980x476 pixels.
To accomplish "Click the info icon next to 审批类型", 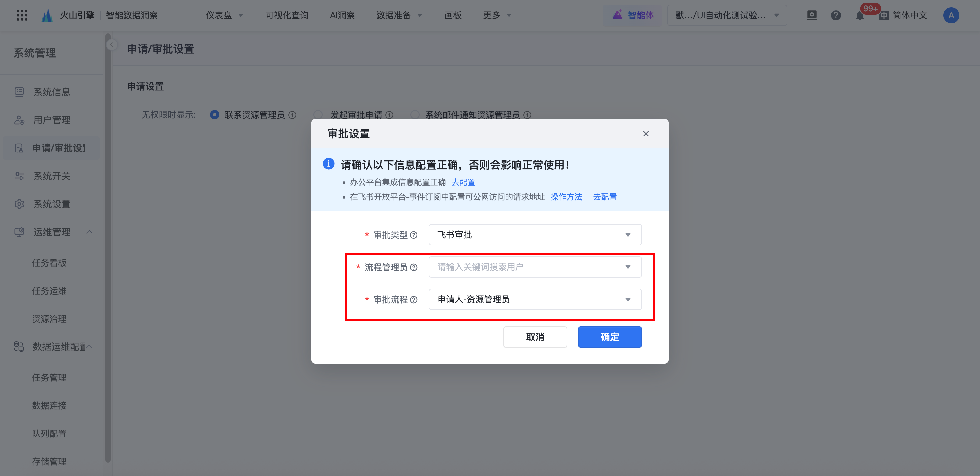I will (414, 235).
